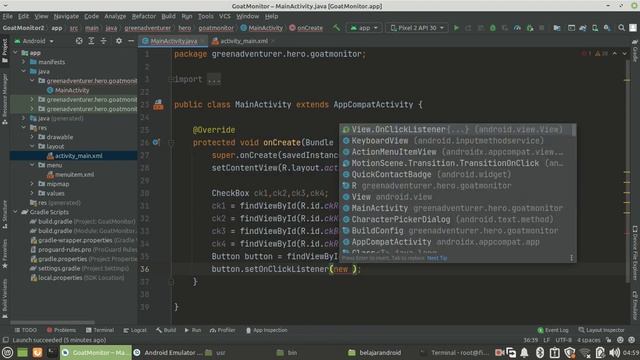
Task: Click the Make Project hammer icon
Action: coord(336,28)
